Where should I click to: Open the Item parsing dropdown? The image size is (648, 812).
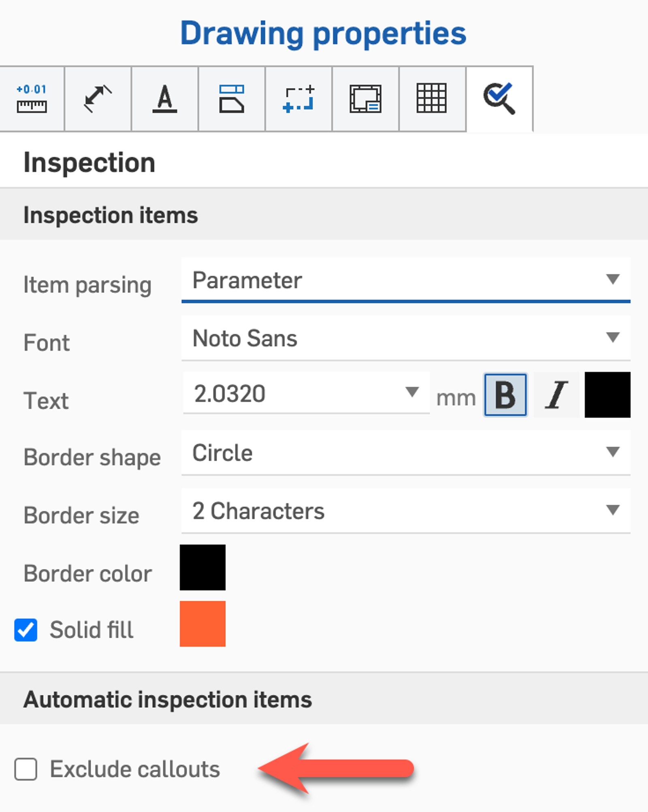click(405, 280)
